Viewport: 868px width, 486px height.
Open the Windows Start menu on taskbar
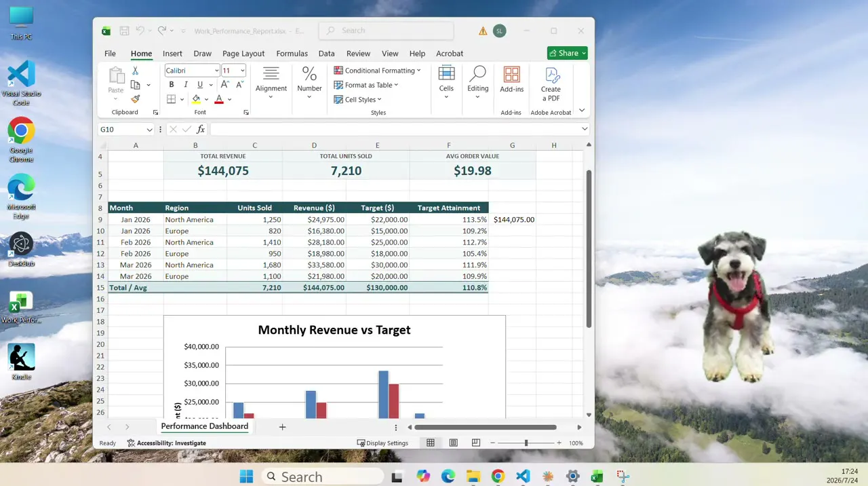pyautogui.click(x=246, y=476)
